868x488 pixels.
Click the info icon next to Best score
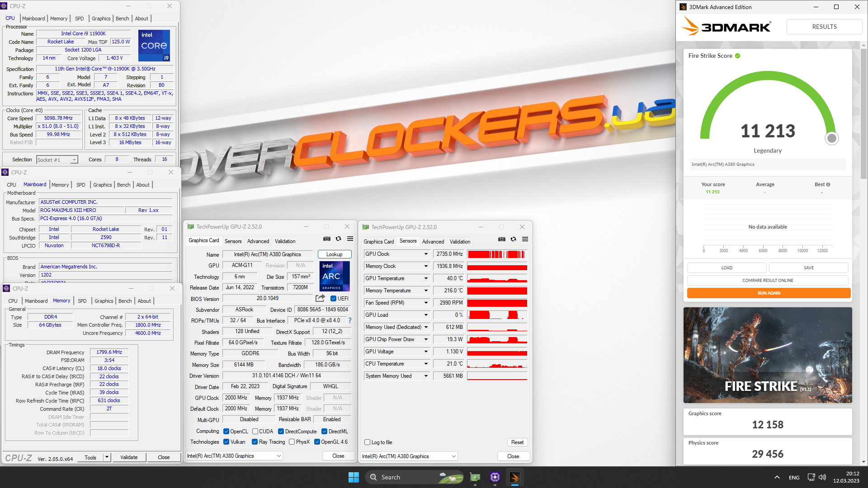click(828, 184)
